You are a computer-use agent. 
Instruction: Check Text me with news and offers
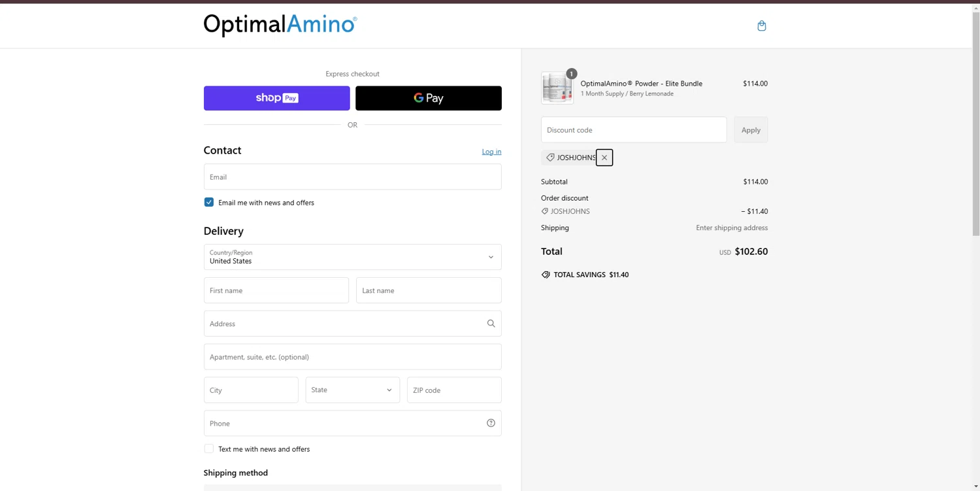click(209, 449)
